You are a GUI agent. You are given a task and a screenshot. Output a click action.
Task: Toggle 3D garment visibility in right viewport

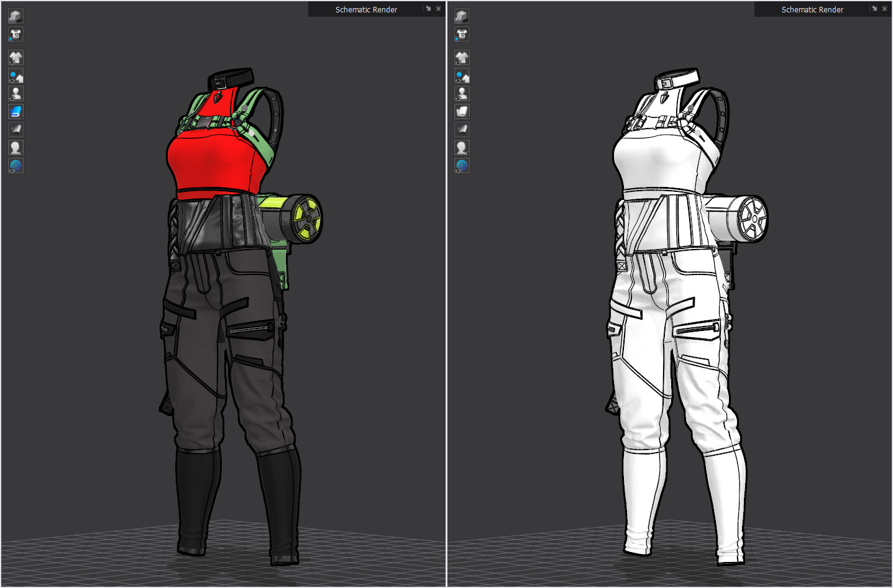462,57
